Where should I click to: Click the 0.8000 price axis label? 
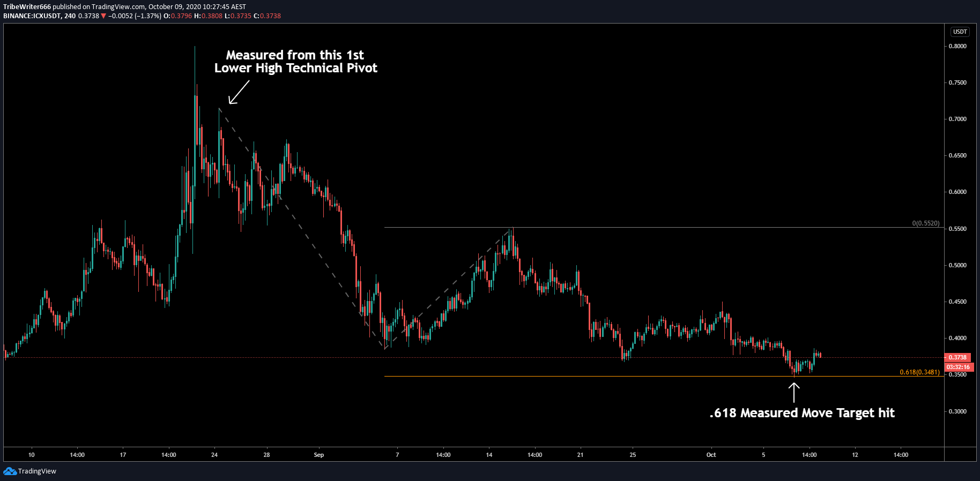957,46
